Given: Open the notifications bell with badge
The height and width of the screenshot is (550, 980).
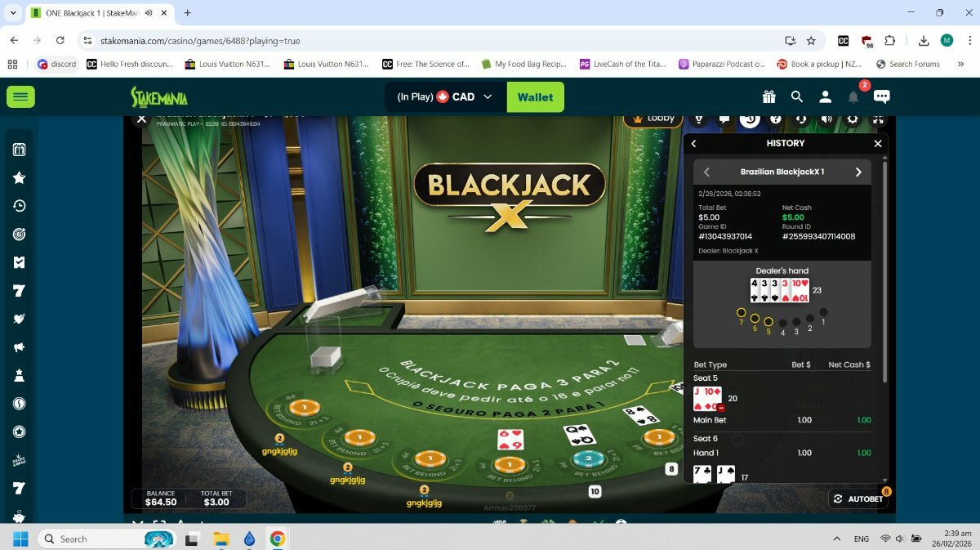Looking at the screenshot, I should pyautogui.click(x=853, y=96).
